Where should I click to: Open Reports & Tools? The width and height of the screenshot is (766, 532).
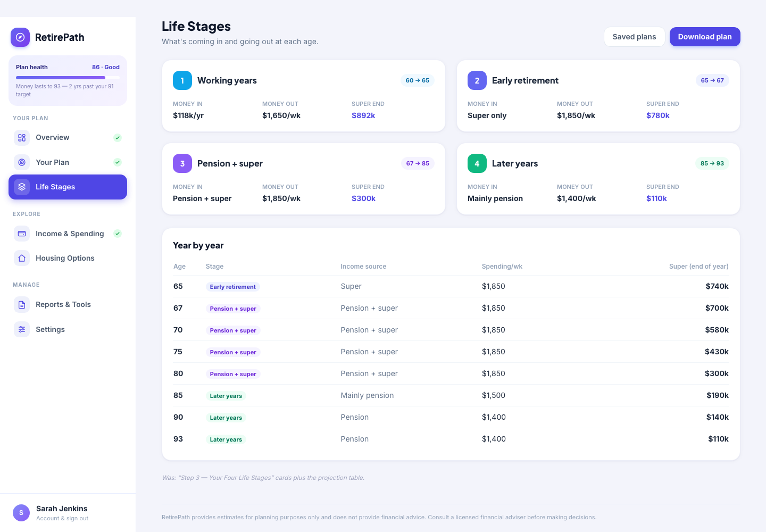click(68, 305)
